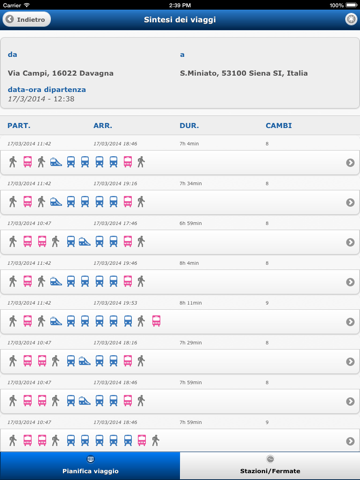Switch to the Pianifica viaggio tab

point(90,466)
